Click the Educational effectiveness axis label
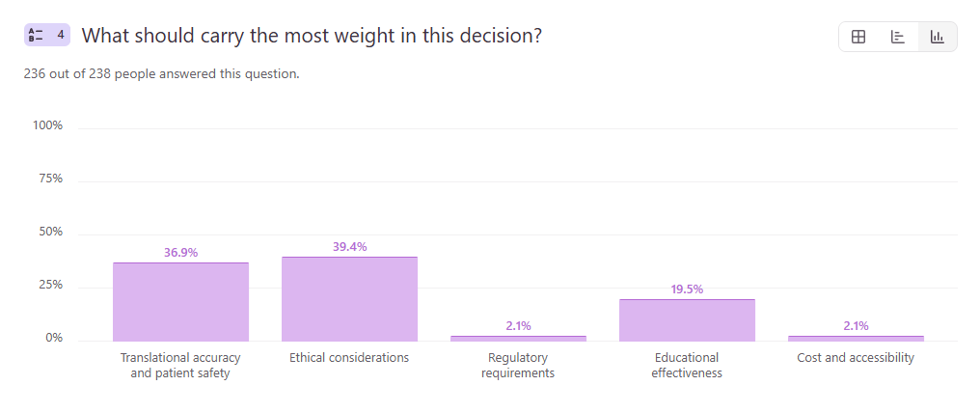980x413 pixels. click(x=687, y=365)
